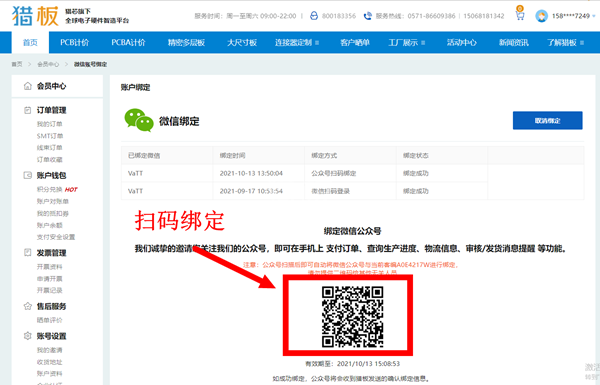Open 我的订单 in the sidebar

click(x=49, y=124)
